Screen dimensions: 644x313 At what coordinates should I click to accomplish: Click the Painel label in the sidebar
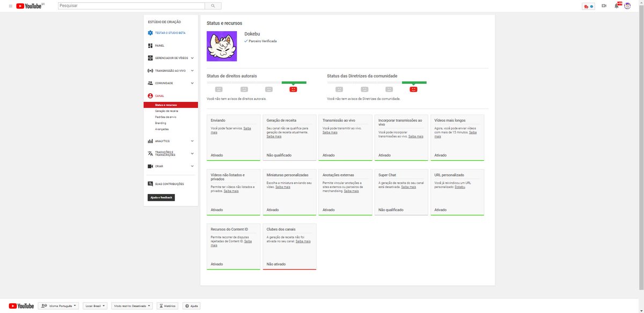[159, 46]
